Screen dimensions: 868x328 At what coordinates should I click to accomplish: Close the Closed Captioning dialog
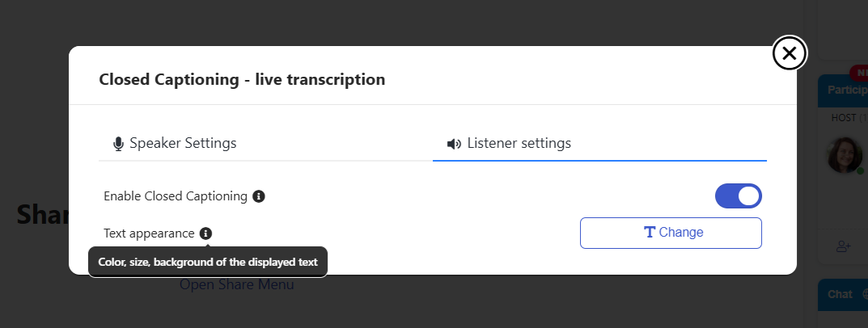[790, 53]
